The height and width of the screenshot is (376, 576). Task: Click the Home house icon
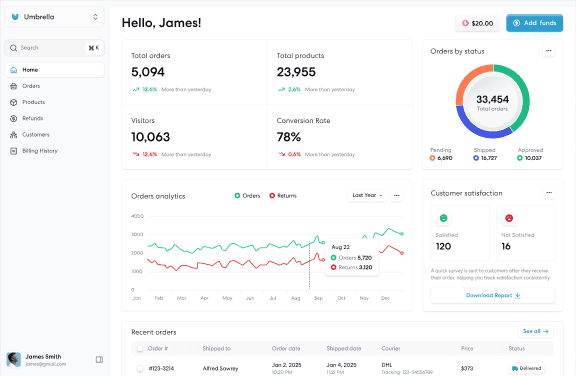coord(14,70)
